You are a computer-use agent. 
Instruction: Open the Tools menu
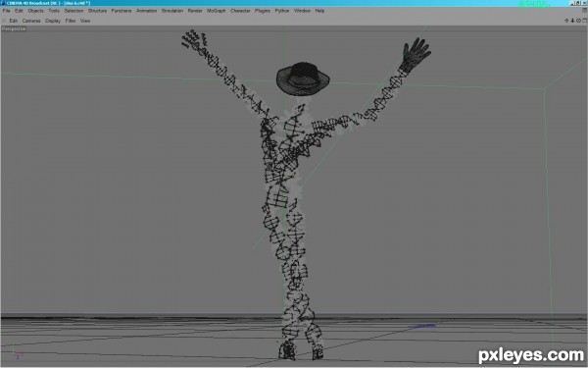[54, 11]
